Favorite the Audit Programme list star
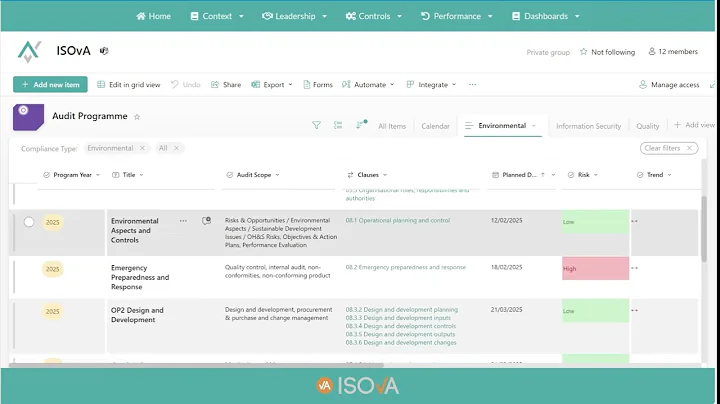This screenshot has width=720, height=404. pyautogui.click(x=137, y=117)
